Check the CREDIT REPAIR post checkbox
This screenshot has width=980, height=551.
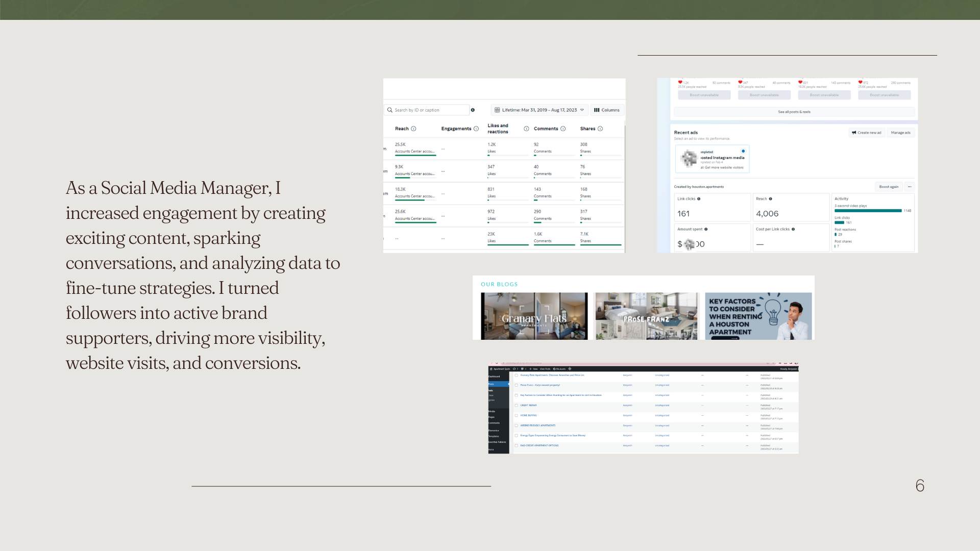(x=516, y=406)
